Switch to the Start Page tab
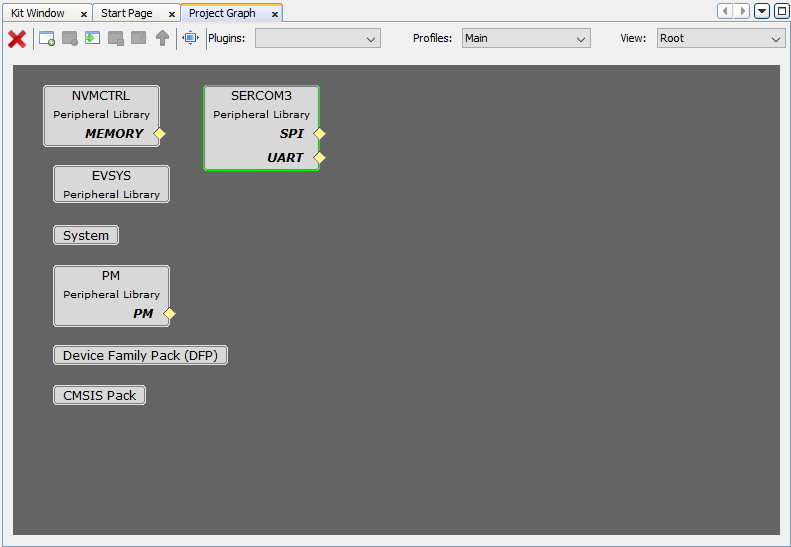 click(127, 14)
